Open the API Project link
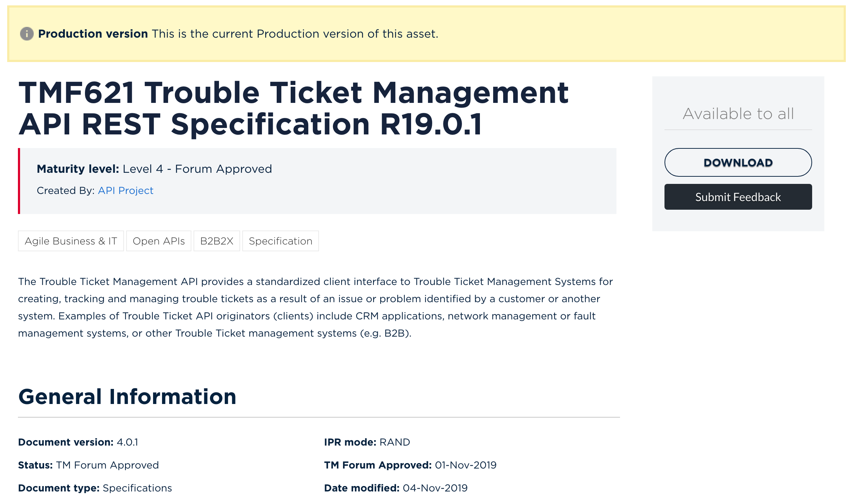 coord(125,190)
